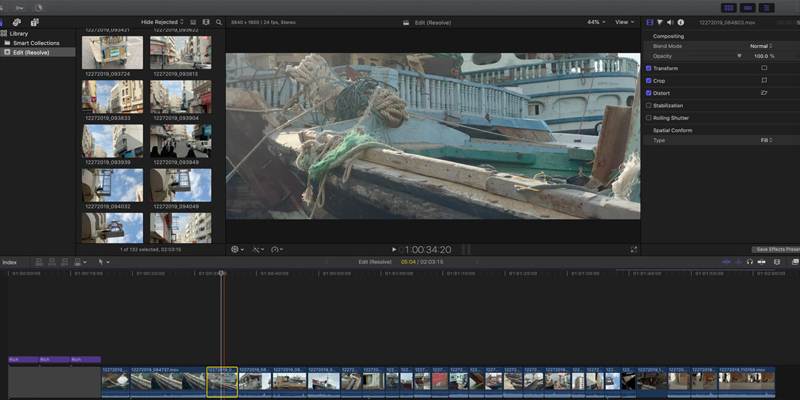Show the Color inspector tab icon
800x400 pixels.
click(660, 22)
